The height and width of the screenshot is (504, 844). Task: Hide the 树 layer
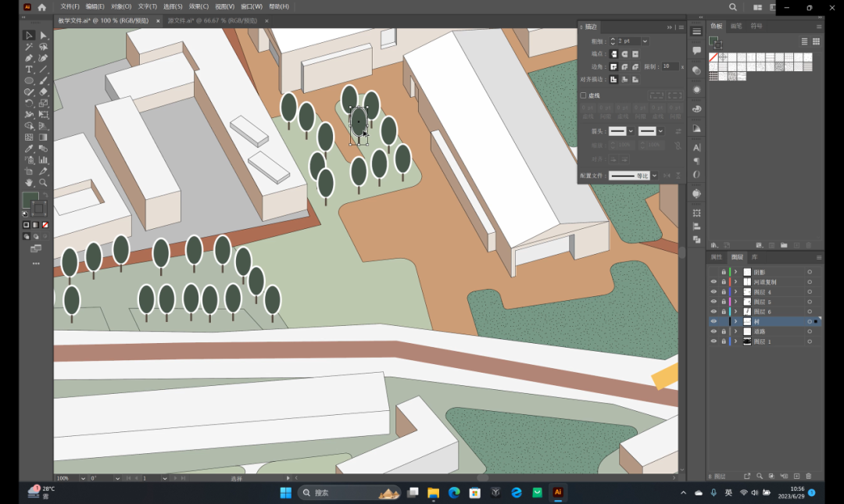click(x=713, y=321)
